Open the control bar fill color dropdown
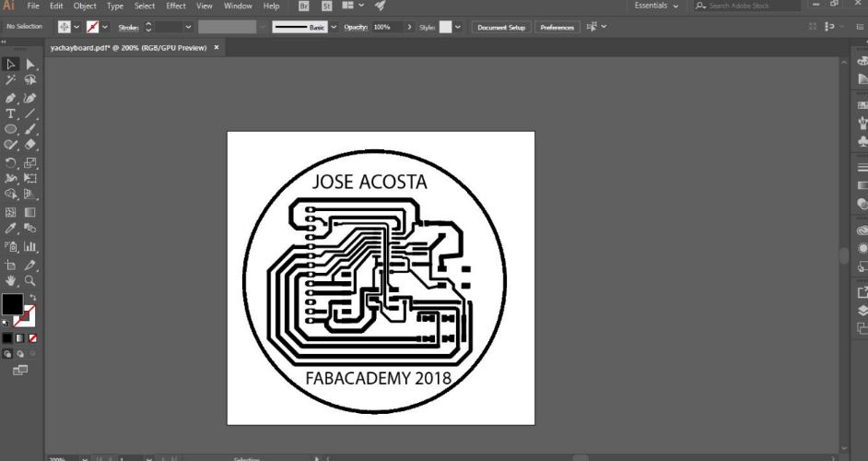This screenshot has height=461, width=868. coord(76,27)
